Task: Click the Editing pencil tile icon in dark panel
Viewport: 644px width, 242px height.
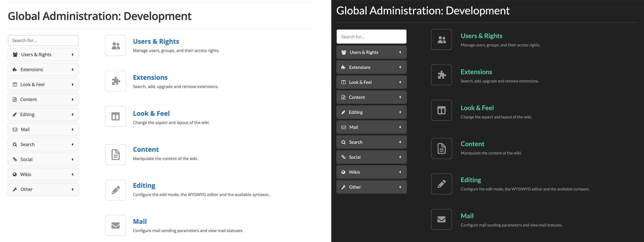Action: [441, 184]
